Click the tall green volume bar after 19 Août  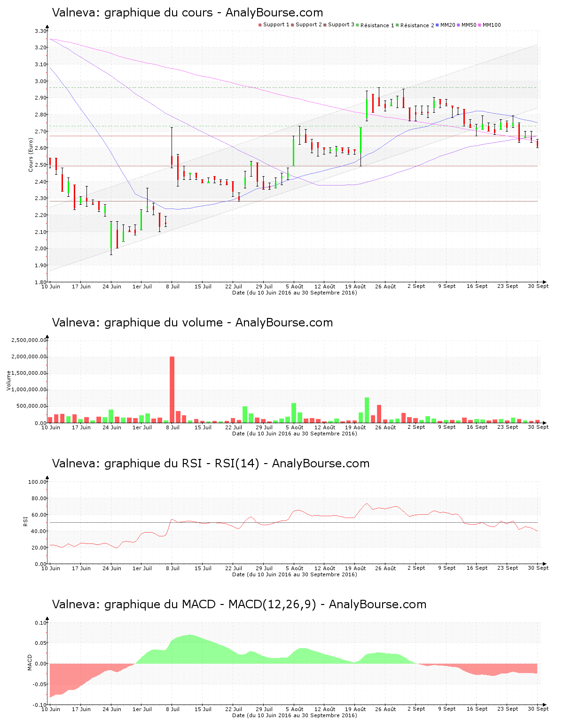point(367,410)
